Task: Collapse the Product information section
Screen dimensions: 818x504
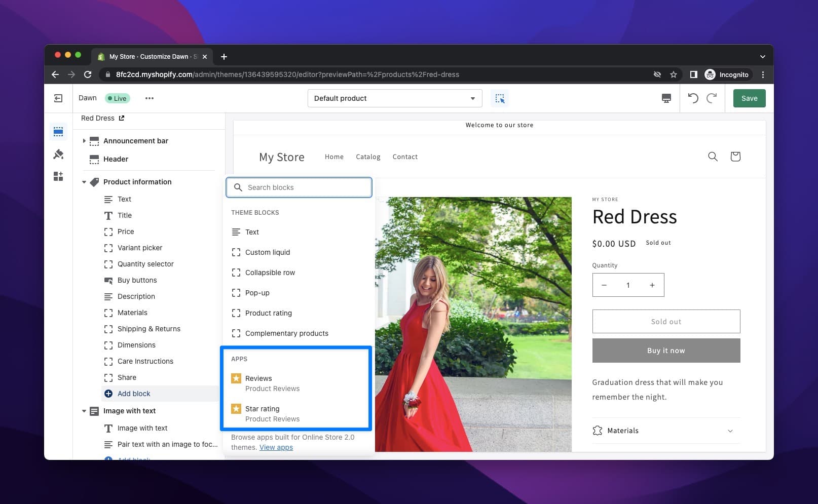Action: [x=84, y=182]
